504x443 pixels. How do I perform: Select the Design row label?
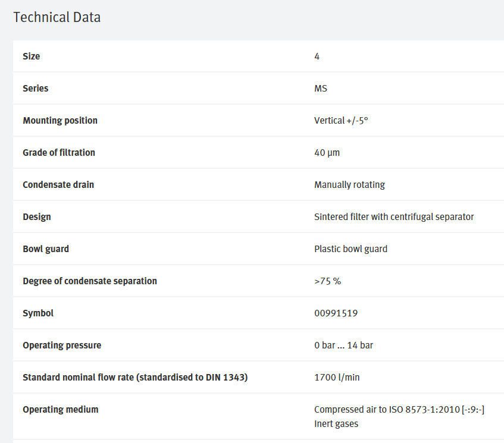click(x=37, y=217)
